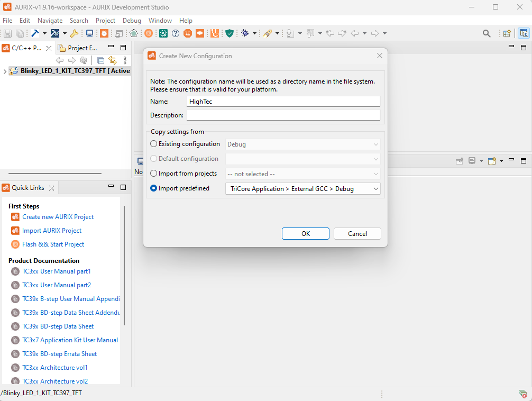Viewport: 532px width, 401px height.
Task: Select the Import from projects radio button
Action: coord(154,174)
